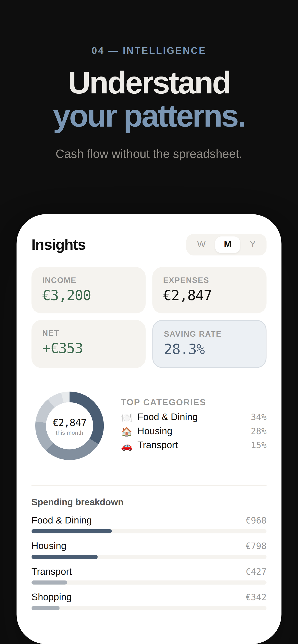Click the Food & Dining €968 progress bar

click(x=149, y=531)
